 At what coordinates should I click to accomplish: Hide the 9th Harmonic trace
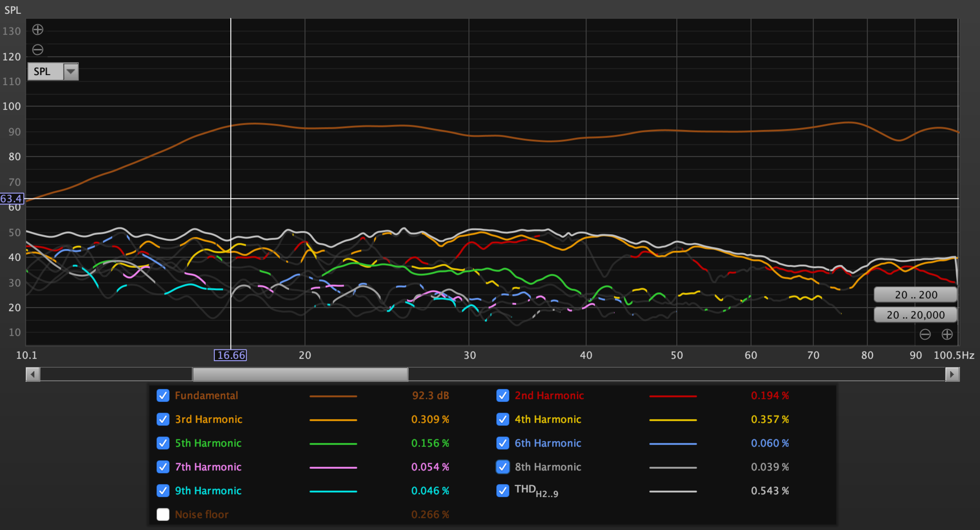(x=163, y=491)
